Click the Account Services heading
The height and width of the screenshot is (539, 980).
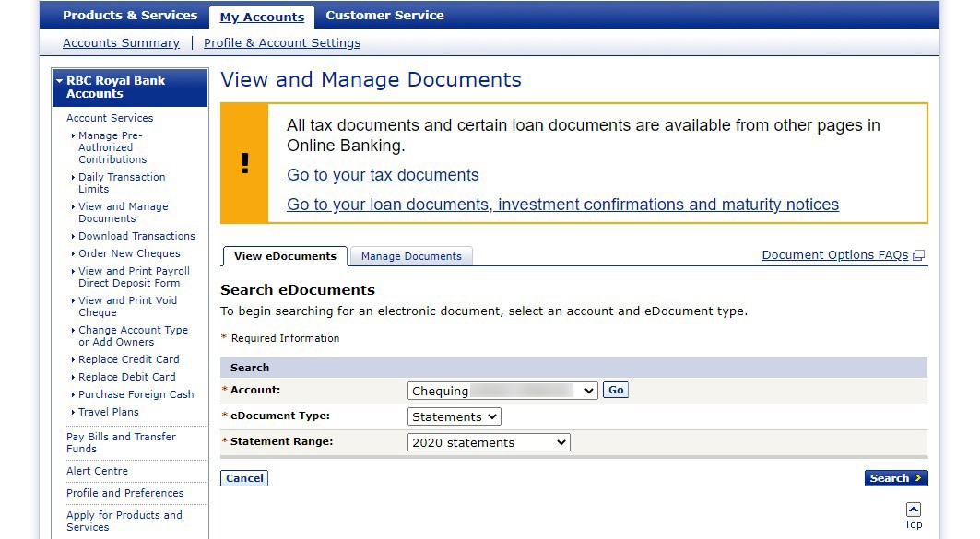[110, 118]
